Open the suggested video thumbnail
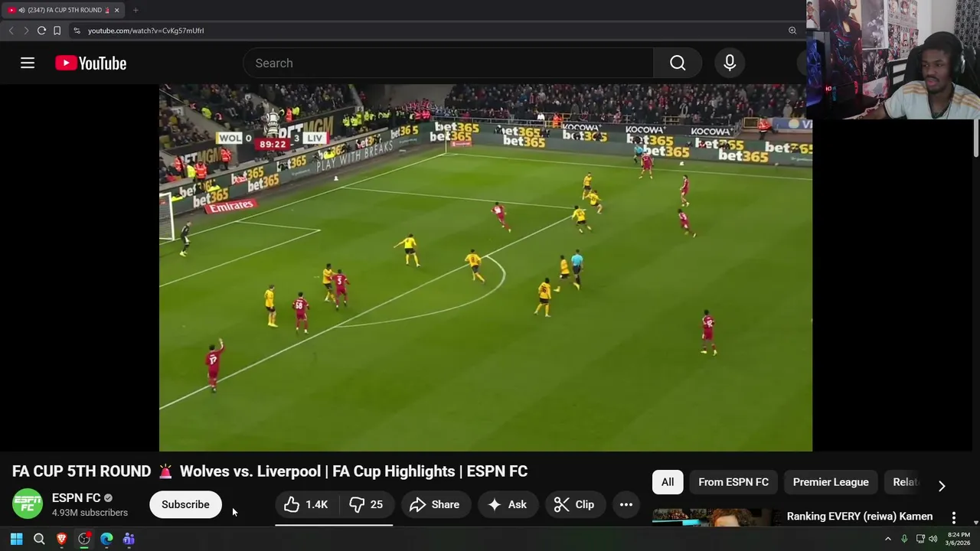Viewport: 980px width, 551px height. [716, 518]
